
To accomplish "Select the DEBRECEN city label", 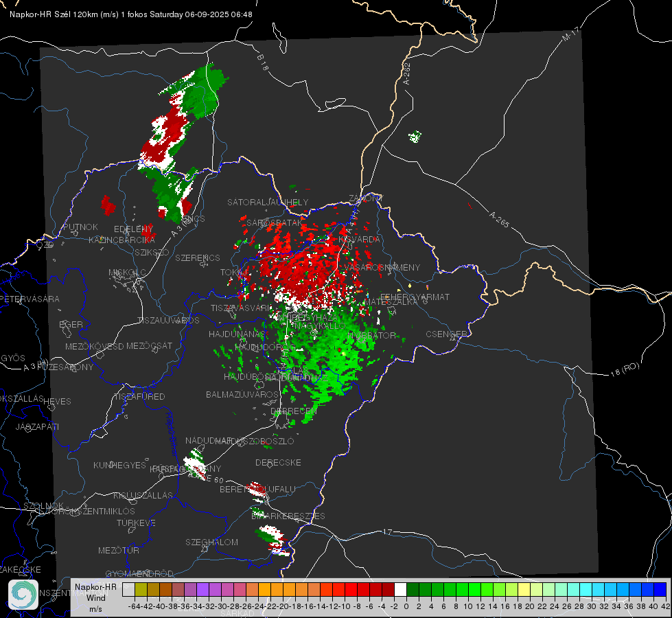I will point(294,411).
